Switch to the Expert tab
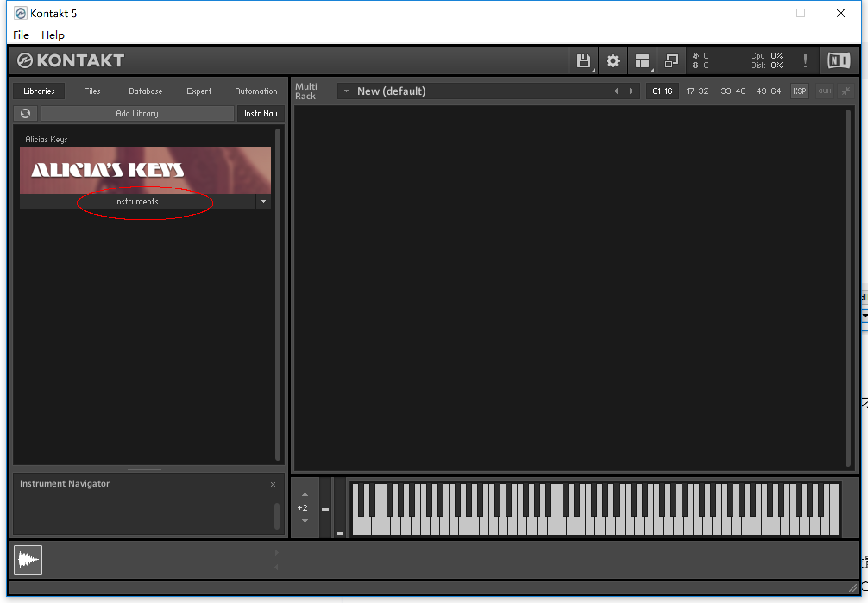Viewport: 868px width, 603px height. [199, 91]
